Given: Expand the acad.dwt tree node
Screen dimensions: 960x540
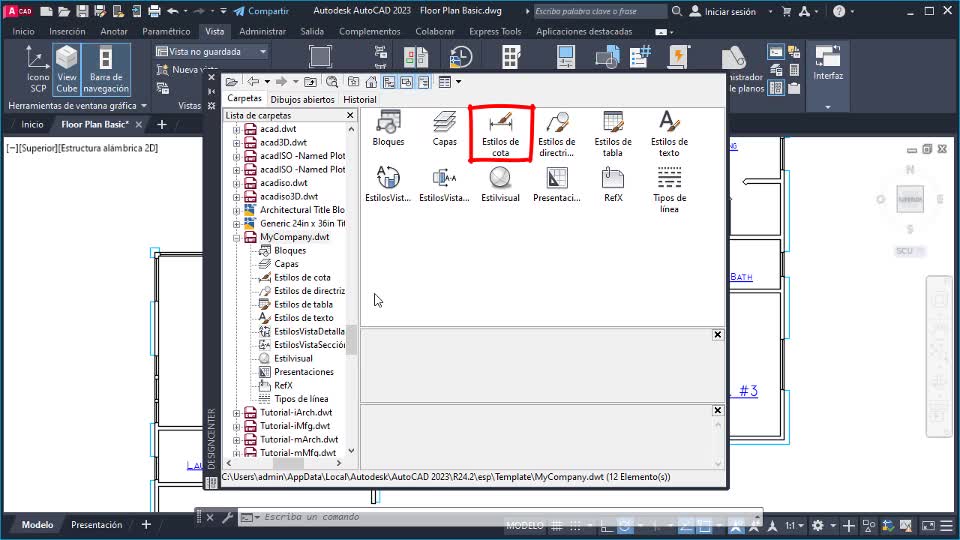Looking at the screenshot, I should [237, 129].
